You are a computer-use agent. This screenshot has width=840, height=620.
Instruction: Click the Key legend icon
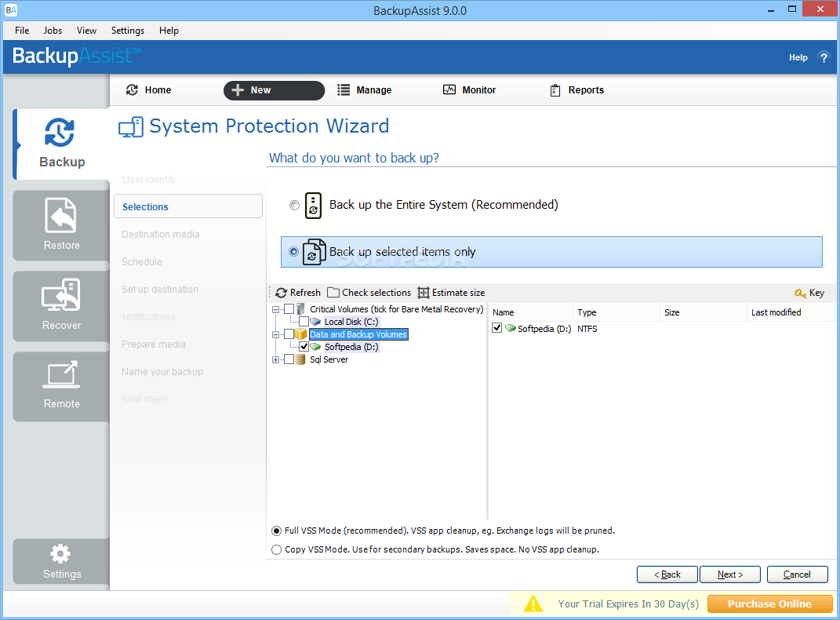pos(800,293)
